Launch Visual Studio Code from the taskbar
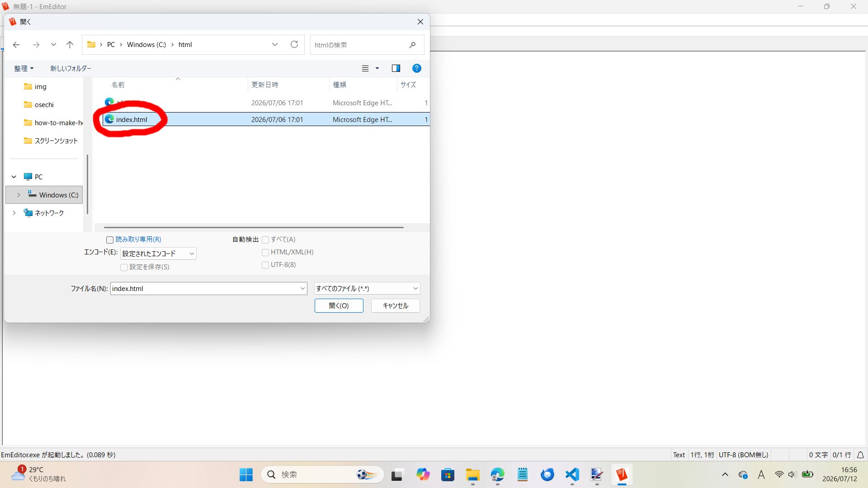This screenshot has width=868, height=488. click(x=572, y=474)
